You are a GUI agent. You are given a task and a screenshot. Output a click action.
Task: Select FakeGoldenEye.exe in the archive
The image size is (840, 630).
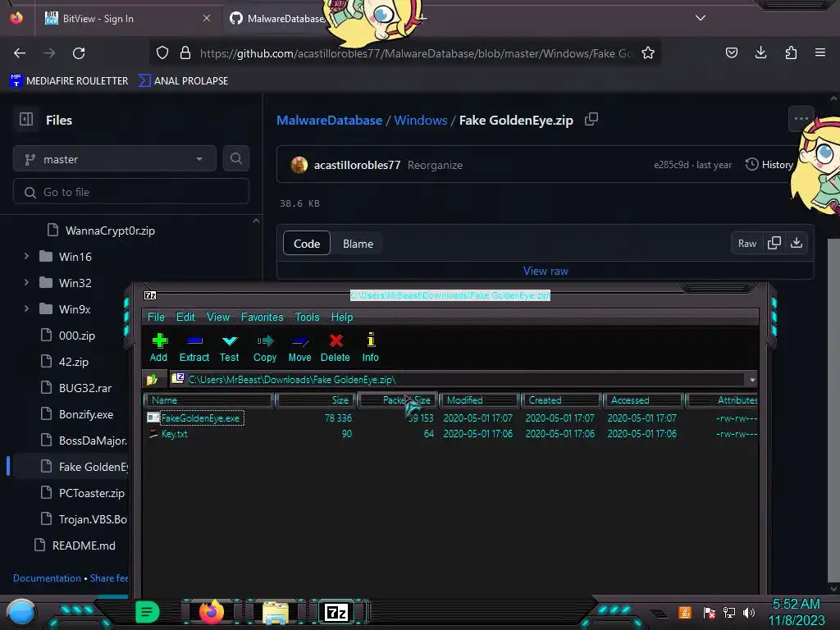[x=201, y=418]
